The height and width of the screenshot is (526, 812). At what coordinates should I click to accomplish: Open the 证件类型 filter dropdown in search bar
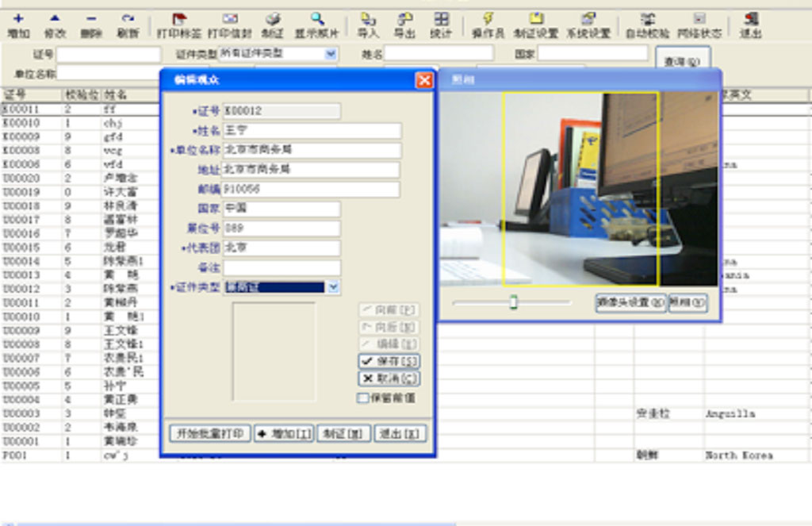tap(331, 54)
